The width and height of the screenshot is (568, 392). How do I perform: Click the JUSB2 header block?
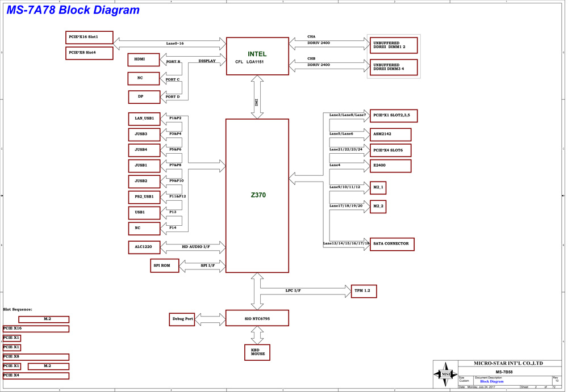coord(144,182)
